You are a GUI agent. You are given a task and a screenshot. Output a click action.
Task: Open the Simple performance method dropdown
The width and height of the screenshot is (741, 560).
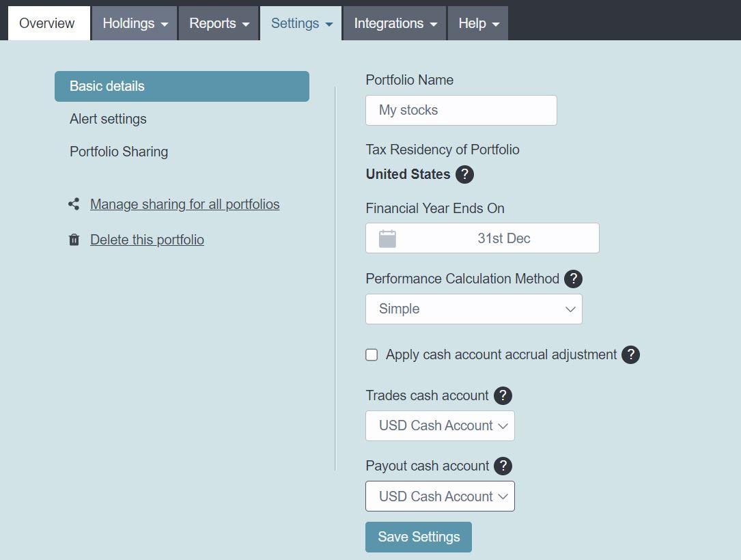473,309
